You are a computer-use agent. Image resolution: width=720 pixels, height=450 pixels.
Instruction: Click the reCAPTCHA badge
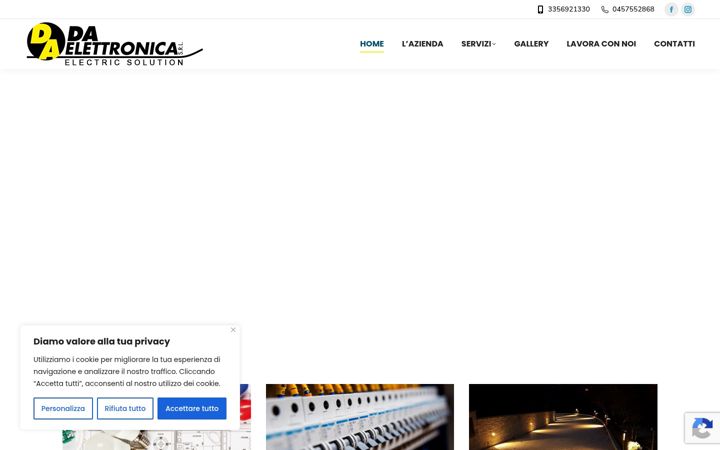[702, 427]
